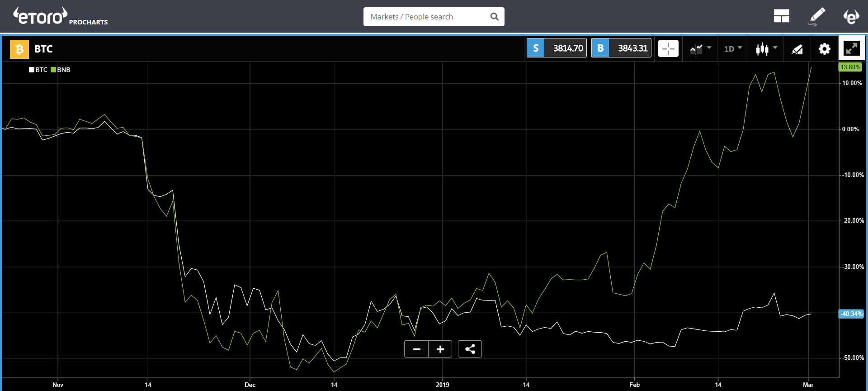Click the eToro ProCharts logo
Viewport: 868px width, 391px height.
[x=60, y=16]
